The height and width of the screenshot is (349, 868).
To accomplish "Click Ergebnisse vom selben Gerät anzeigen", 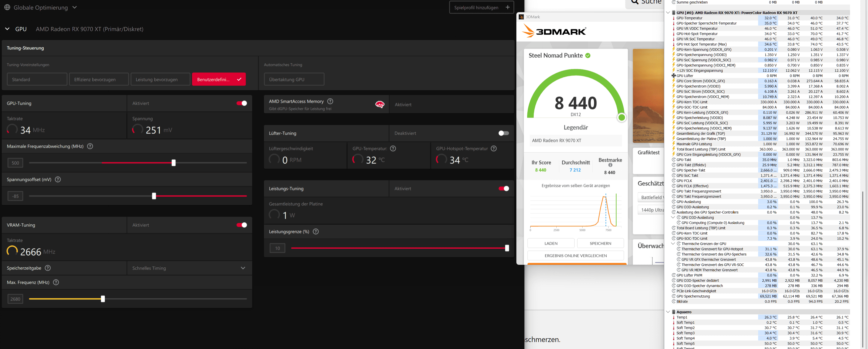I will 576,186.
